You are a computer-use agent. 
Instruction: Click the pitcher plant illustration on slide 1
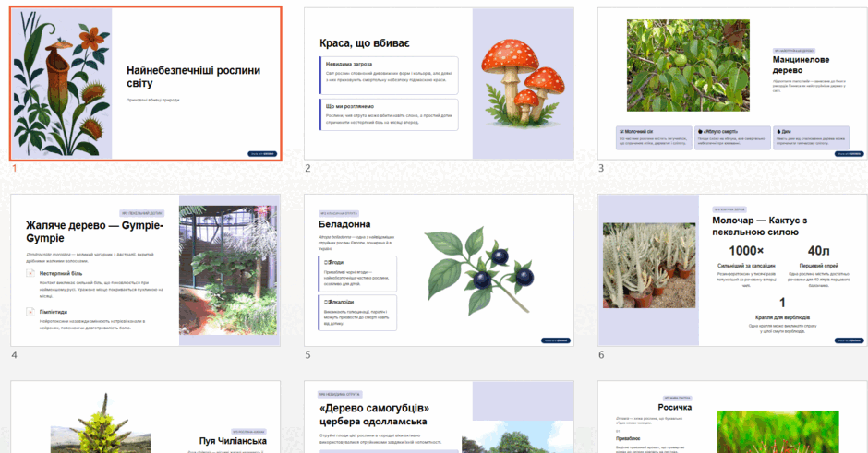pyautogui.click(x=62, y=84)
